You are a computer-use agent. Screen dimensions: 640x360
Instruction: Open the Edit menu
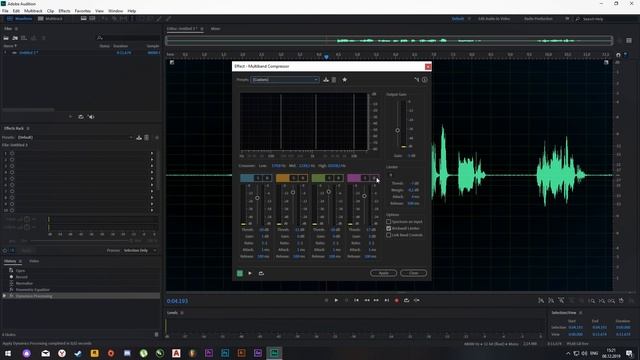(x=16, y=11)
